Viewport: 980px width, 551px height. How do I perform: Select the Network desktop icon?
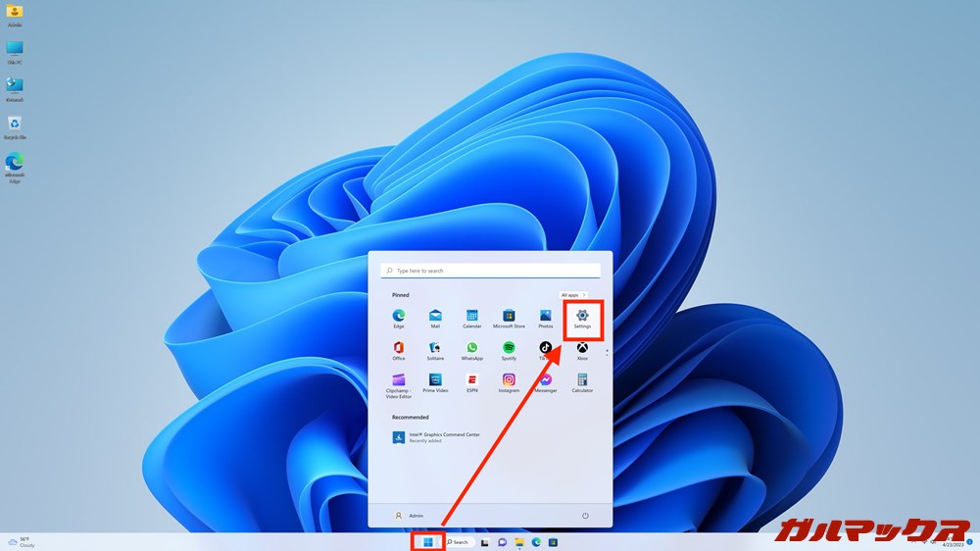coord(15,90)
